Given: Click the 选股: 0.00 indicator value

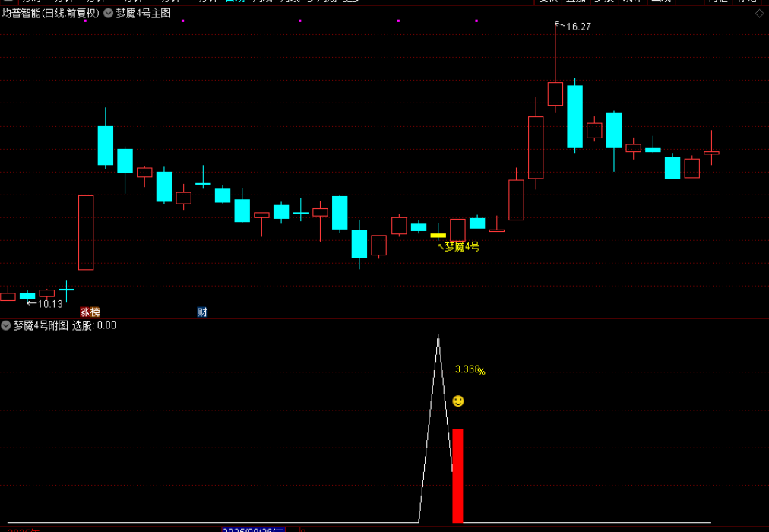Looking at the screenshot, I should tap(94, 325).
